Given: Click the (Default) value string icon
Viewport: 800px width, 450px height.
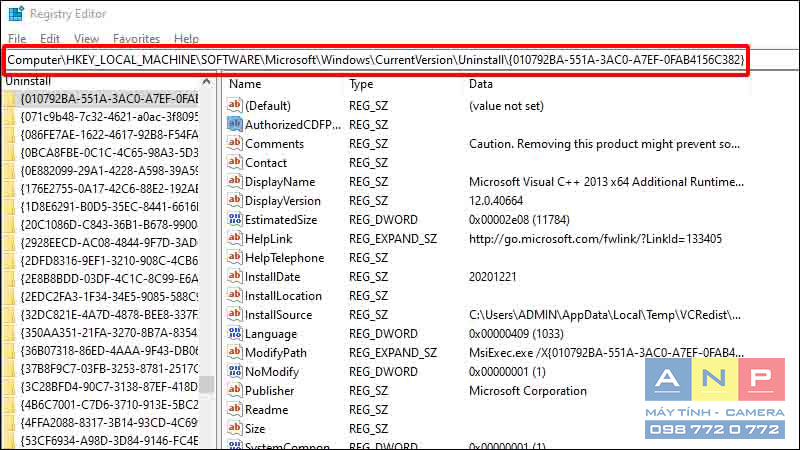Looking at the screenshot, I should pyautogui.click(x=235, y=105).
